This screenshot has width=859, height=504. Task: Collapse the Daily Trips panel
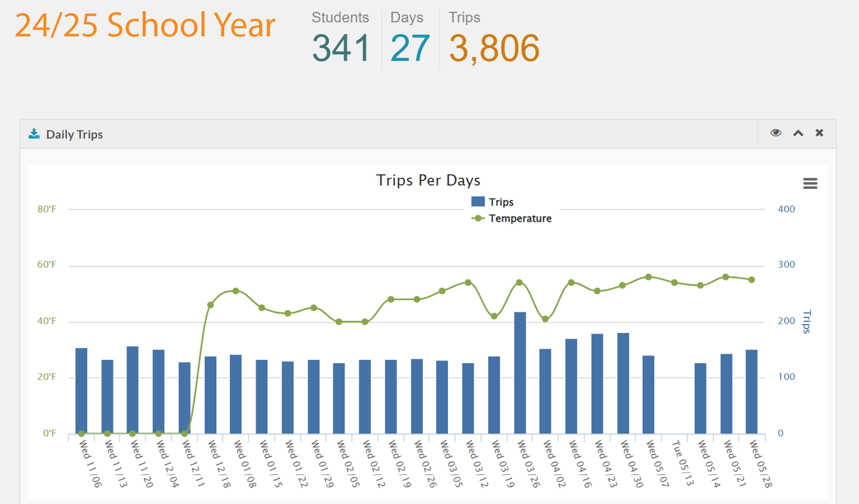[798, 133]
